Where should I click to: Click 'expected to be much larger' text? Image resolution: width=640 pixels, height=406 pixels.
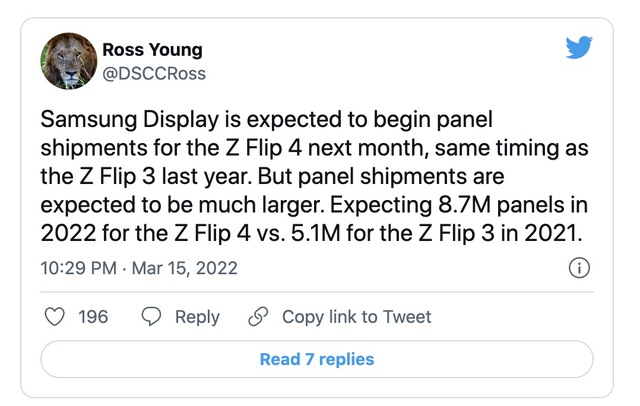[182, 205]
